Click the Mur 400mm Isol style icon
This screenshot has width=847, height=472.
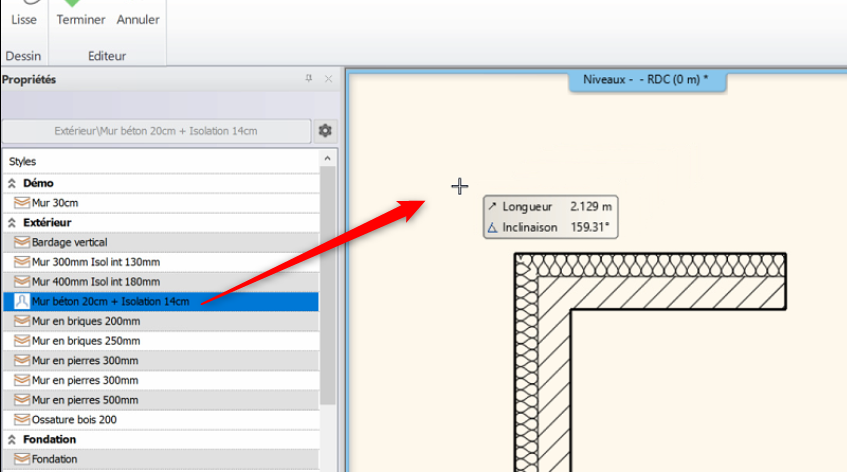coord(22,281)
